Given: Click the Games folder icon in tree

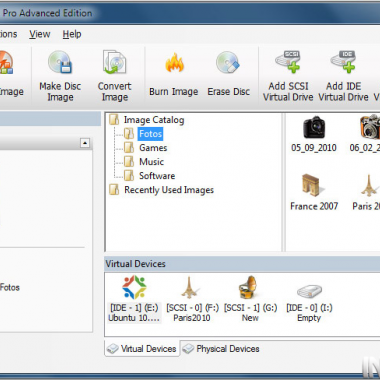Looking at the screenshot, I should 129,148.
